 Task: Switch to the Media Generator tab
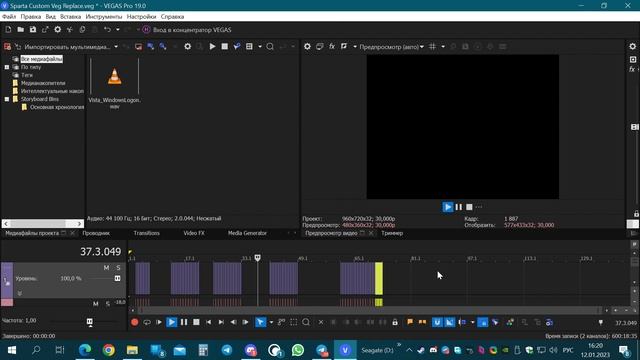click(x=247, y=233)
